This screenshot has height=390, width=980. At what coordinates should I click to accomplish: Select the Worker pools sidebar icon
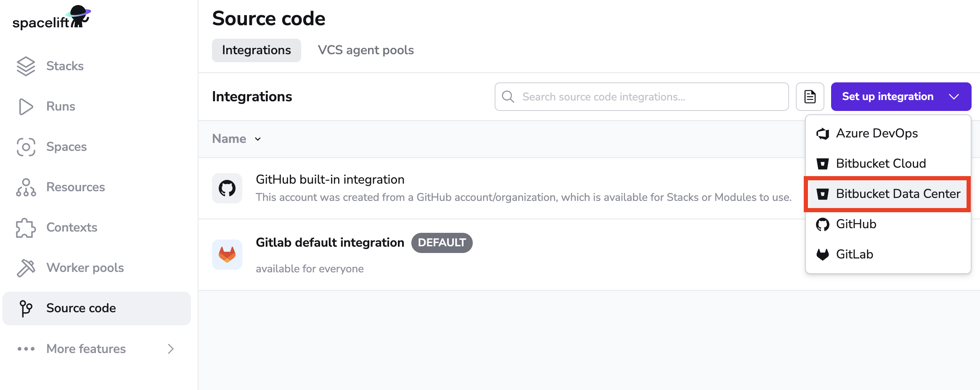point(26,267)
